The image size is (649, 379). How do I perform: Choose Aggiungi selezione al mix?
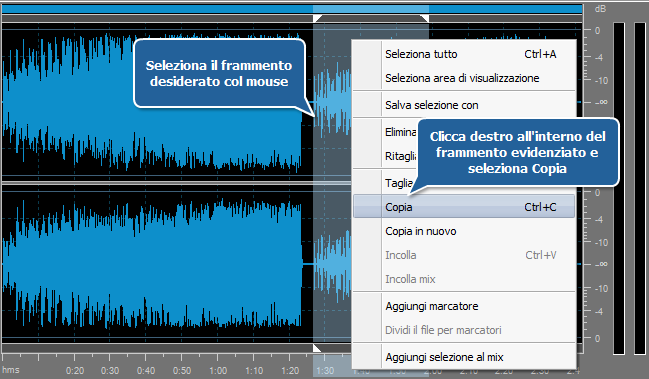click(x=464, y=357)
